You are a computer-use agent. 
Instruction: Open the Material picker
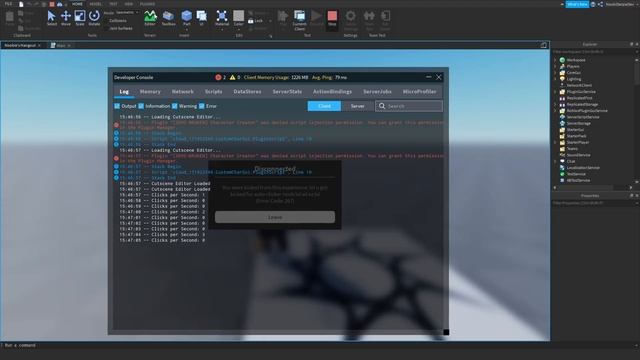(222, 19)
